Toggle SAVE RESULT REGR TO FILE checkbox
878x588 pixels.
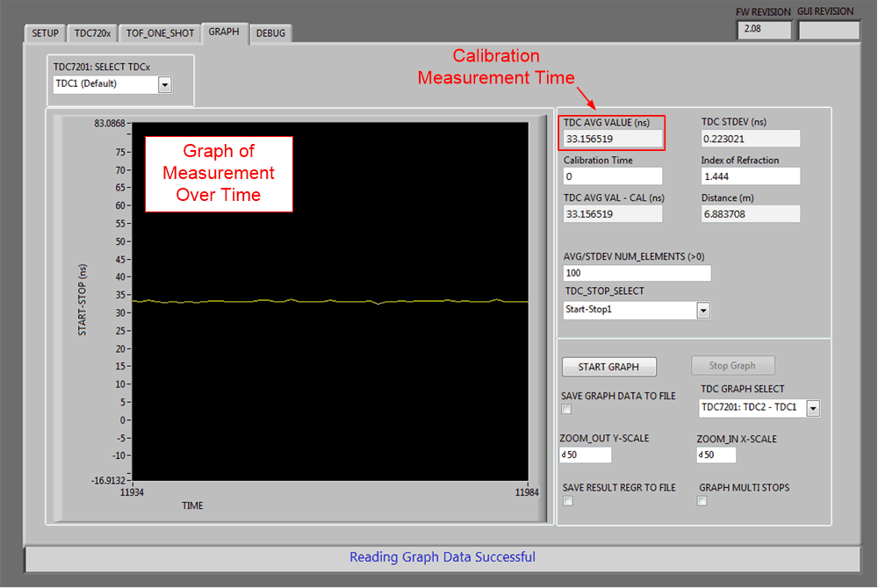pos(567,501)
